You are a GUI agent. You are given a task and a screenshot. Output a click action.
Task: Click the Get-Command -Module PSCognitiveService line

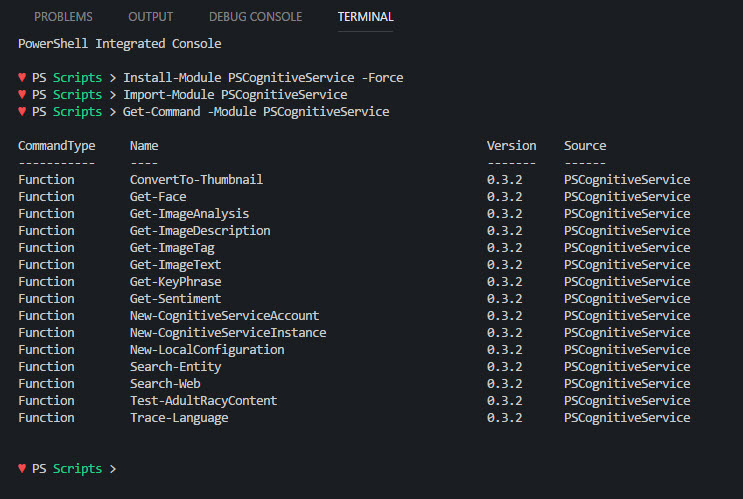[256, 112]
